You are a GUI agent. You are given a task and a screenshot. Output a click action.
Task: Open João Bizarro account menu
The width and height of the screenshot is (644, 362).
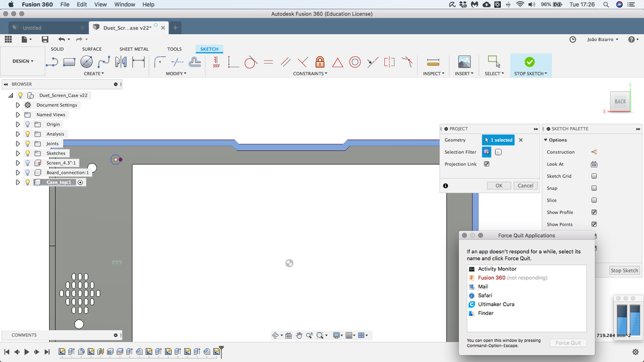(x=603, y=39)
